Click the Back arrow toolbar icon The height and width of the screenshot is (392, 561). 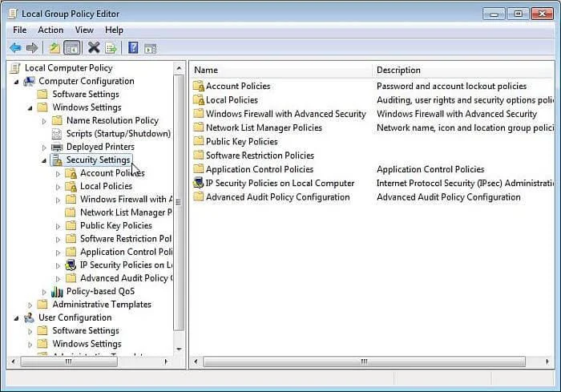(15, 47)
